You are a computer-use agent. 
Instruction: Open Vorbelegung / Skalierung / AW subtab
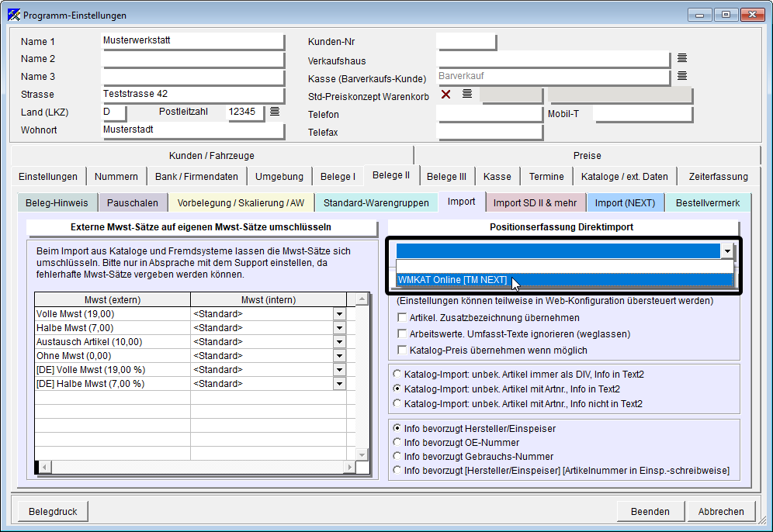pyautogui.click(x=241, y=203)
